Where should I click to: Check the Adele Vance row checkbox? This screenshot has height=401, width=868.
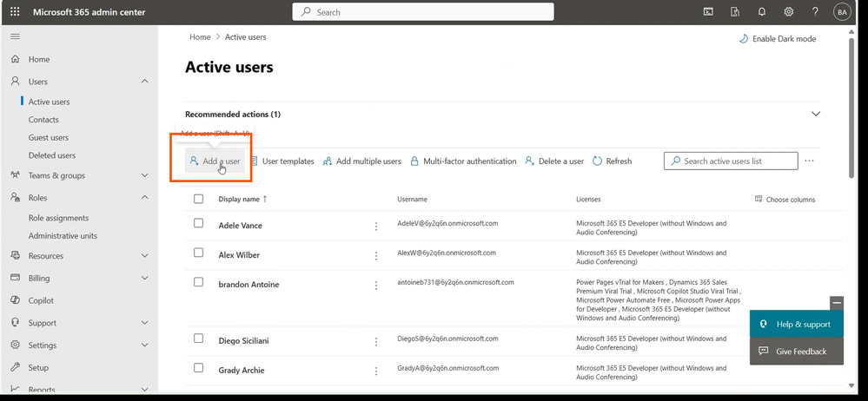point(198,223)
